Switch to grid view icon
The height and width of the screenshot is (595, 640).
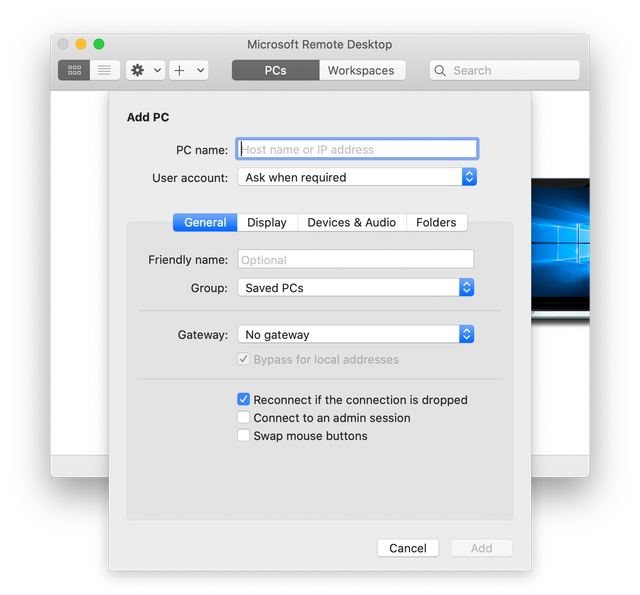74,70
